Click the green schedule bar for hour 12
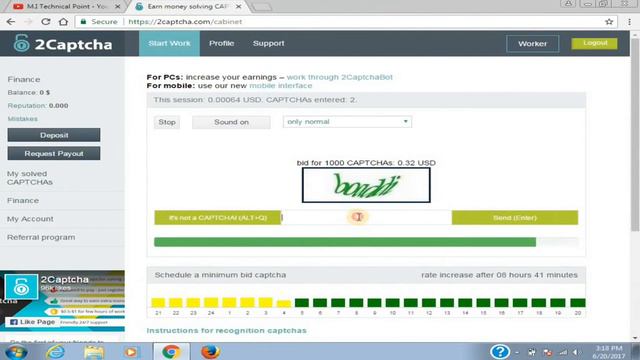Image resolution: width=640 pixels, height=360 pixels. (429, 302)
